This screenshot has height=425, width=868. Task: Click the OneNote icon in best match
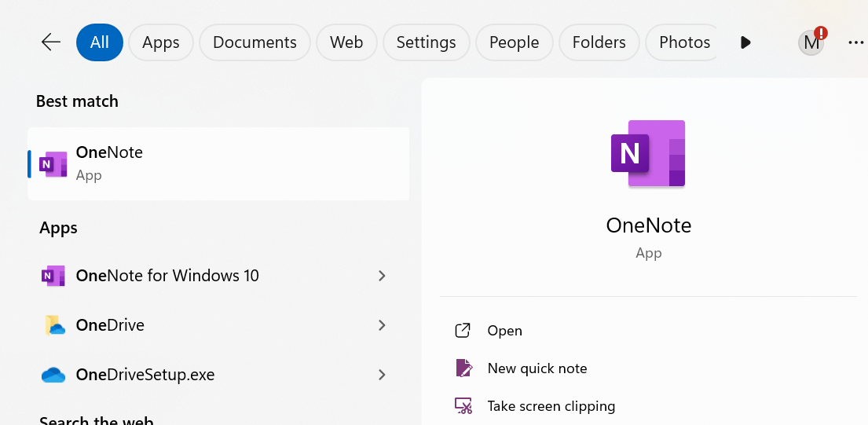coord(53,164)
